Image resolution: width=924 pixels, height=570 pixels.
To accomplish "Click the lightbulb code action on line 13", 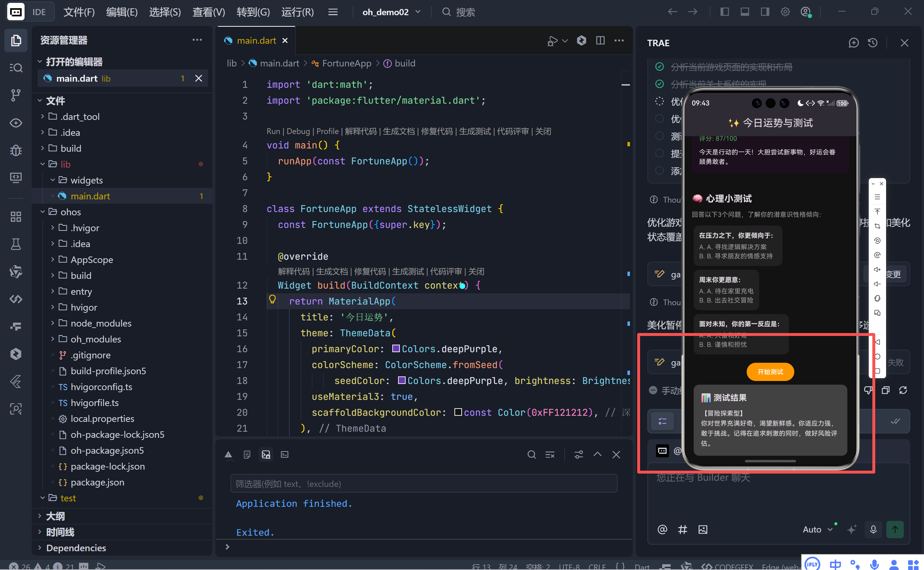I will 272,300.
